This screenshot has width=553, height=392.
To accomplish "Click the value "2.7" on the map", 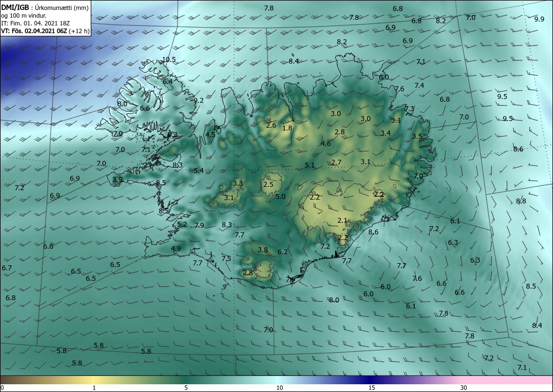I will tap(336, 162).
